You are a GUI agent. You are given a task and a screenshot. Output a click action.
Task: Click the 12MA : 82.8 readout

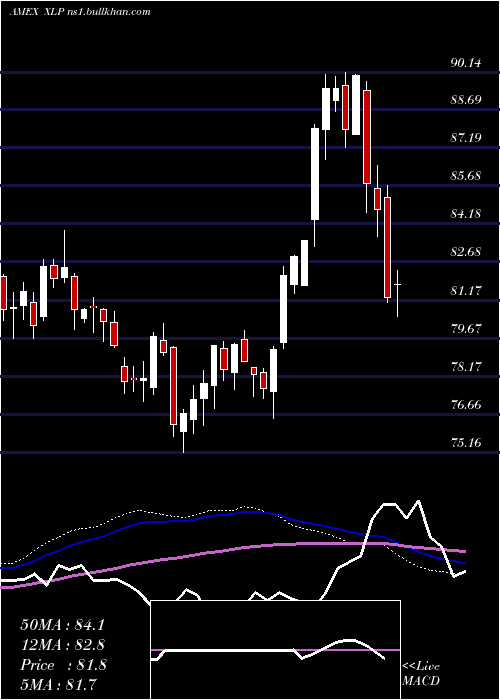coord(62,645)
